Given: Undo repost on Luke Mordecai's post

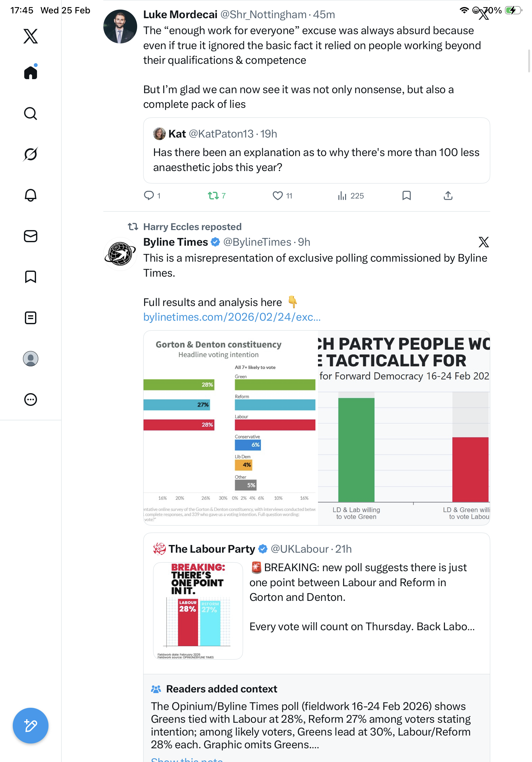Looking at the screenshot, I should tap(213, 196).
